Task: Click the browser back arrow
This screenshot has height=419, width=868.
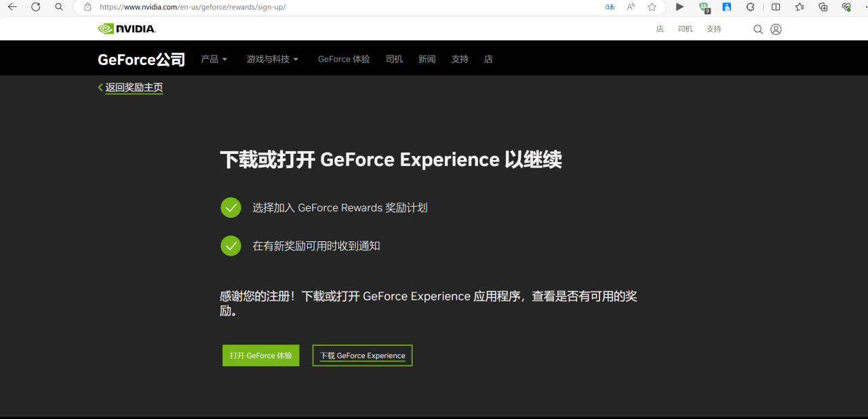Action: [x=12, y=7]
